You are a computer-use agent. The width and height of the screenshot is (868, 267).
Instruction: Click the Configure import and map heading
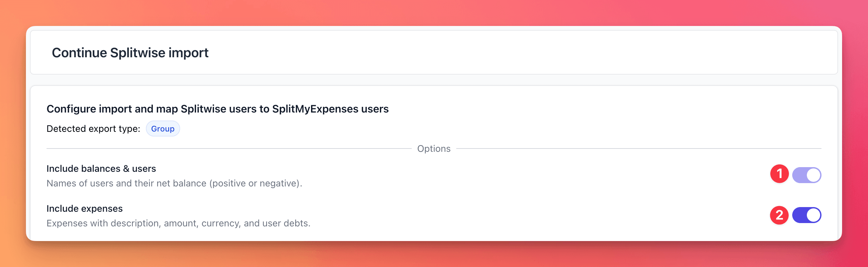(x=217, y=109)
